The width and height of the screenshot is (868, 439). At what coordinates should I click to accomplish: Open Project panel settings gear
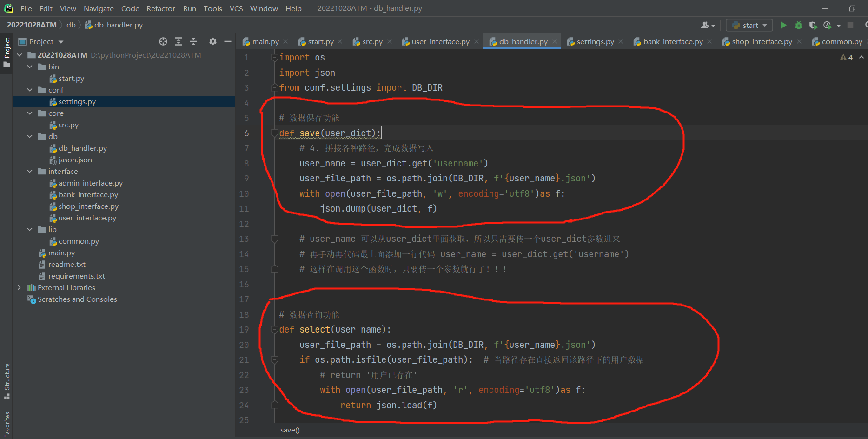tap(213, 41)
